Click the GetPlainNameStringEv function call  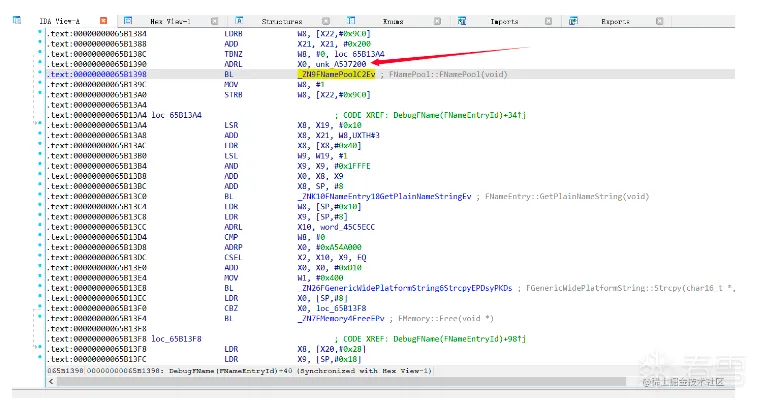384,196
